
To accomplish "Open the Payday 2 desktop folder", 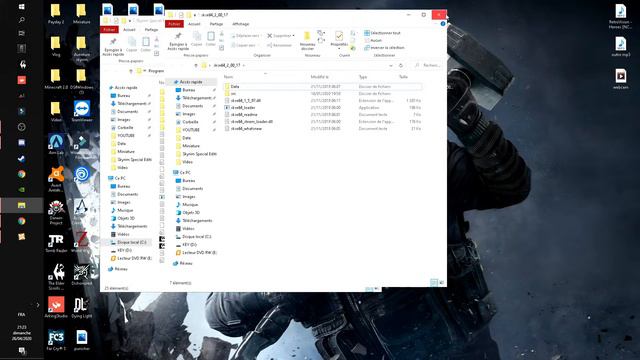I will click(x=56, y=14).
